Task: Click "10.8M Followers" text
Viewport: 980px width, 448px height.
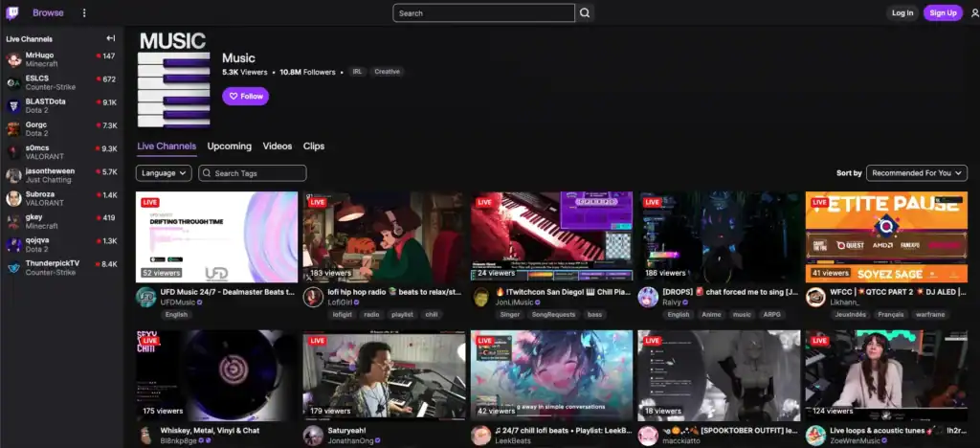Action: coord(307,72)
